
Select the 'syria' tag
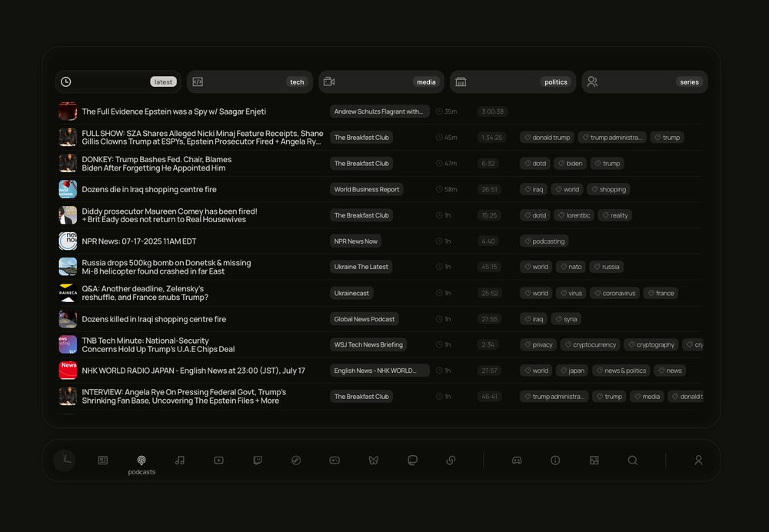pos(566,319)
